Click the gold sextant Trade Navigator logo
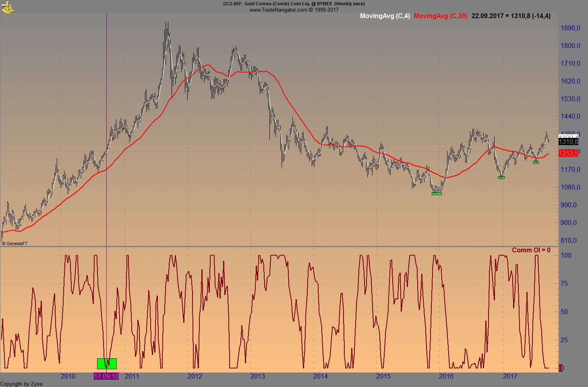588x387 pixels. 8,7
